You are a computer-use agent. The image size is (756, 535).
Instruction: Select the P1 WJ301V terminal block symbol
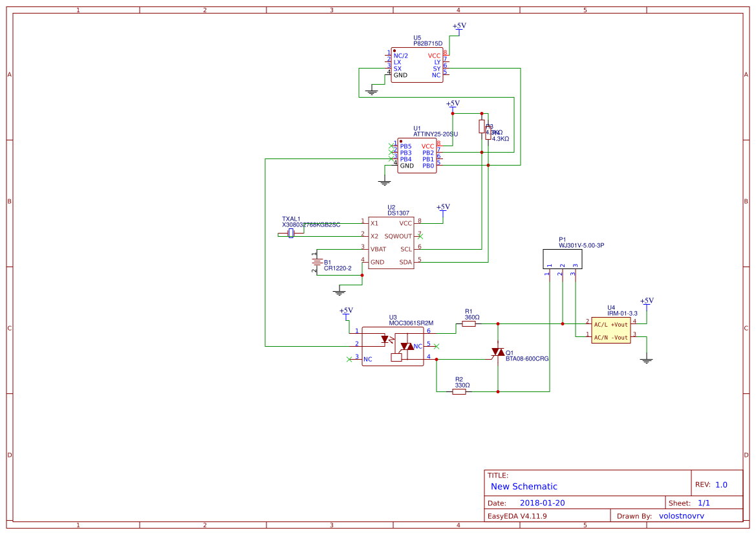(562, 259)
